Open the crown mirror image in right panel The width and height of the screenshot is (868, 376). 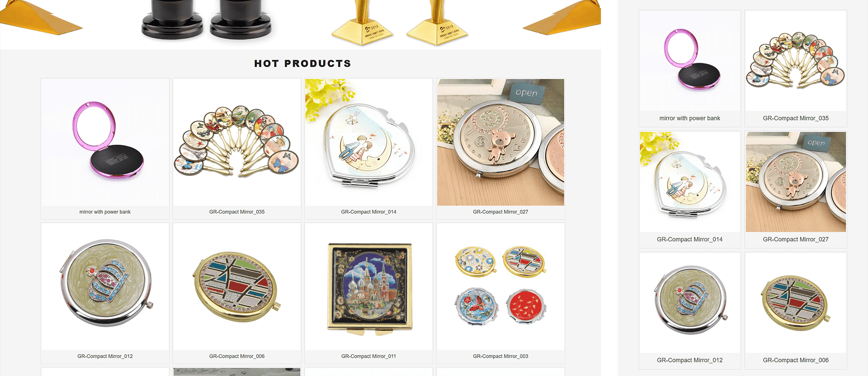coord(690,303)
